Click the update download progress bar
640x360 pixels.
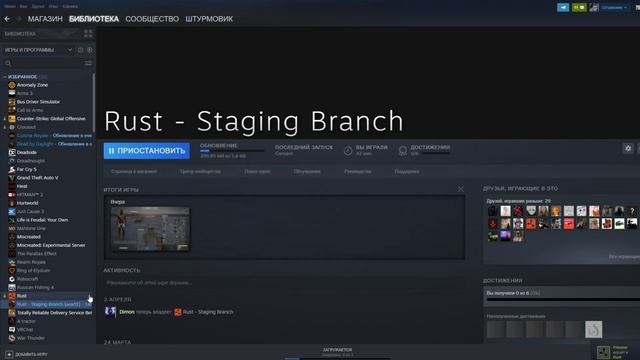(x=231, y=151)
